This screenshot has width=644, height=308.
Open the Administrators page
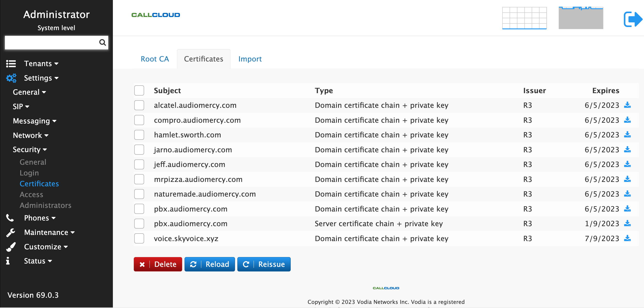[46, 205]
